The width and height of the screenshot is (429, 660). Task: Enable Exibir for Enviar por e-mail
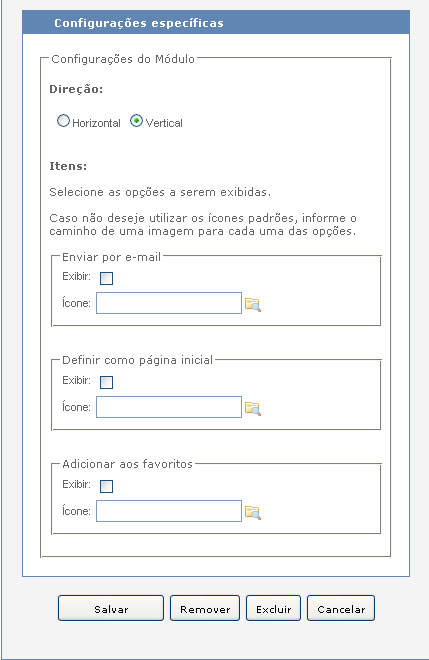tap(107, 278)
